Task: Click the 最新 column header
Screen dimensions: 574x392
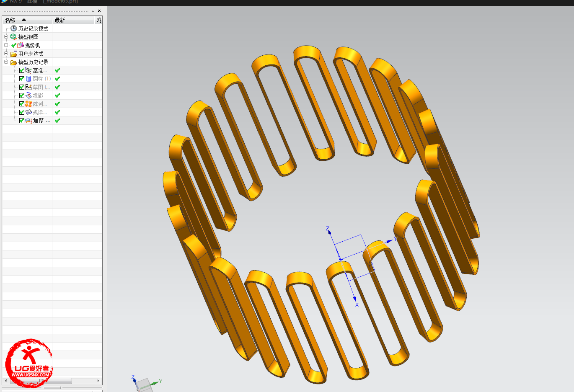Action: coord(73,20)
